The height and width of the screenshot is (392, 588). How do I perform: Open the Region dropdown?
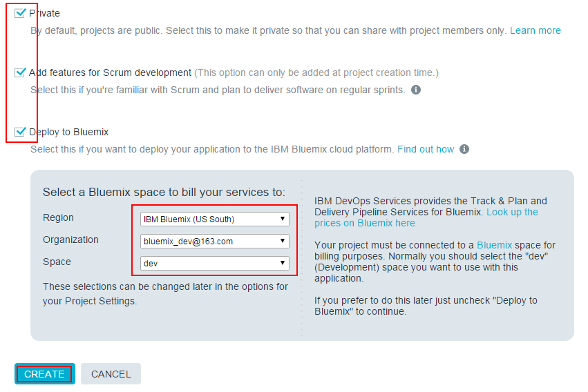coord(214,219)
